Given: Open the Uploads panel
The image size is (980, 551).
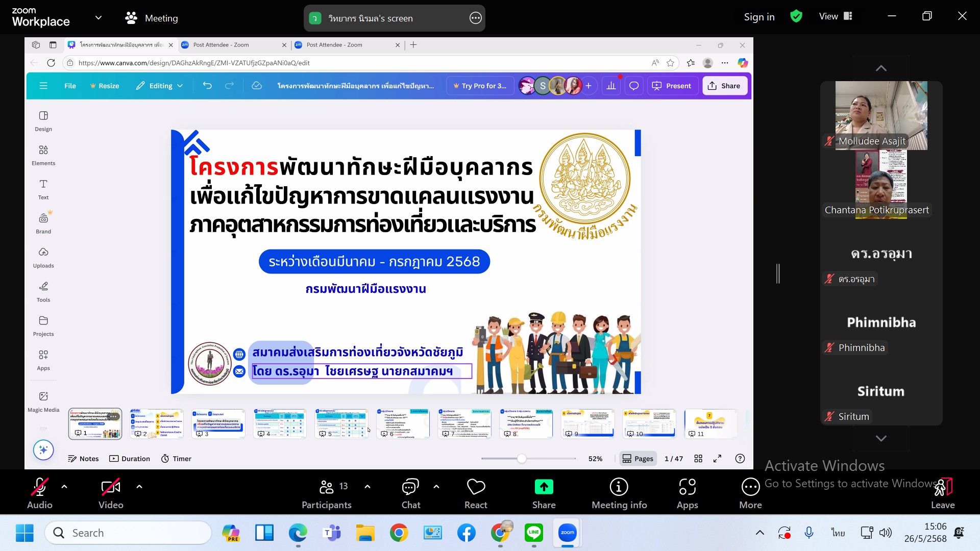Looking at the screenshot, I should click(43, 258).
